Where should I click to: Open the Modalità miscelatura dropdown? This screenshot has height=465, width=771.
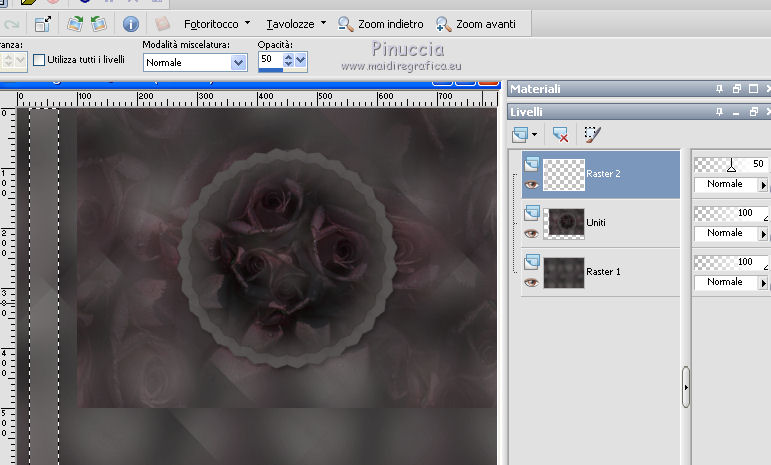pyautogui.click(x=238, y=62)
